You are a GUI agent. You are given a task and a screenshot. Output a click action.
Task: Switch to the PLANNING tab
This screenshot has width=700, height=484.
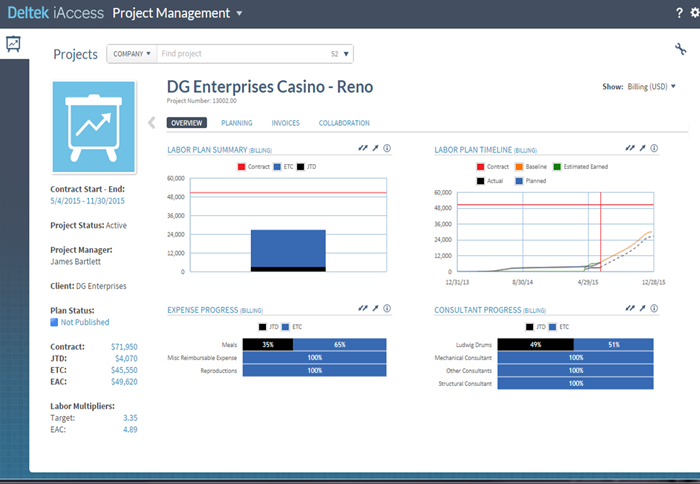[x=237, y=123]
